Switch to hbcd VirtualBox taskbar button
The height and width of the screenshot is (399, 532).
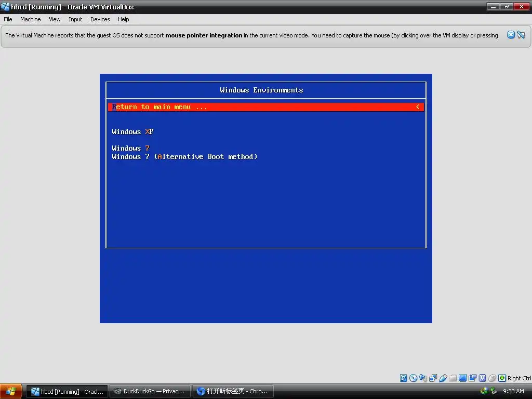(x=67, y=392)
